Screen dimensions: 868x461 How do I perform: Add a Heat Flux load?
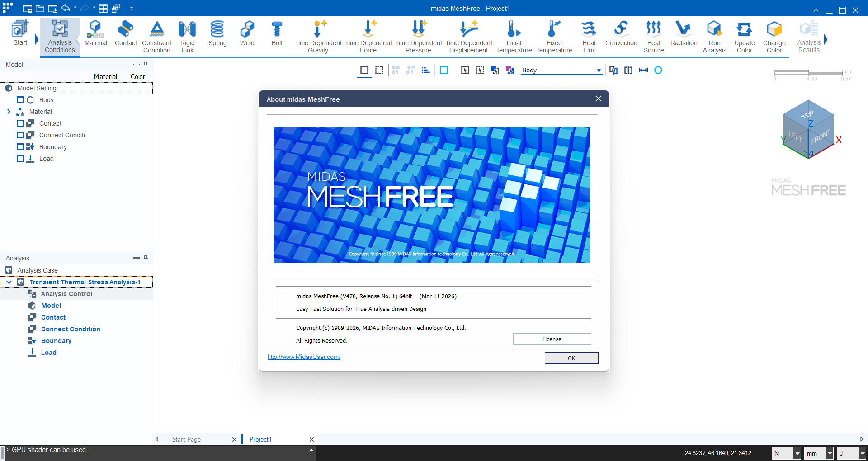(589, 37)
